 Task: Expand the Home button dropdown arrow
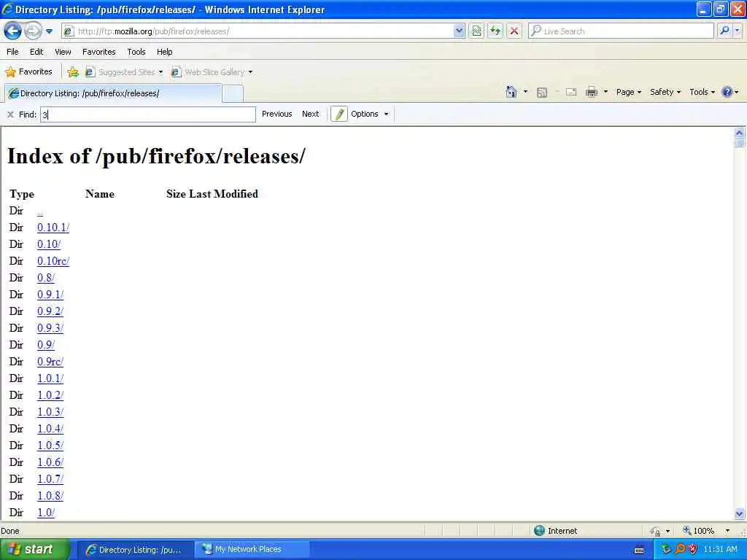(x=525, y=92)
